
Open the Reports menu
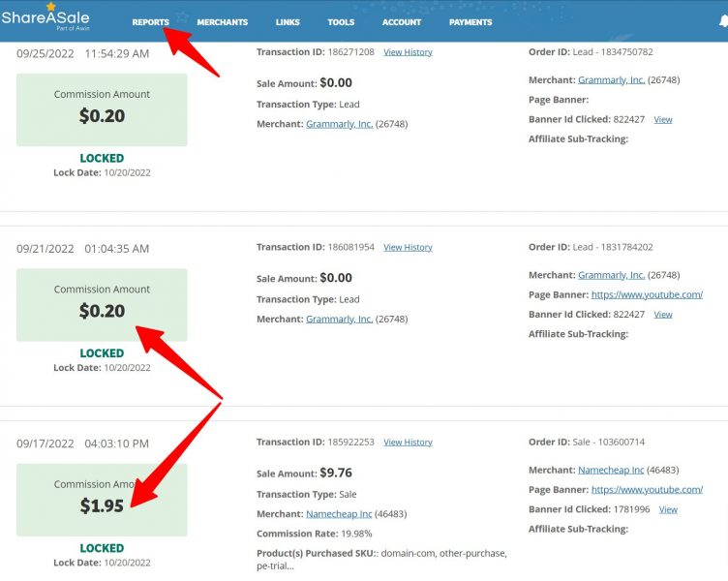[150, 22]
